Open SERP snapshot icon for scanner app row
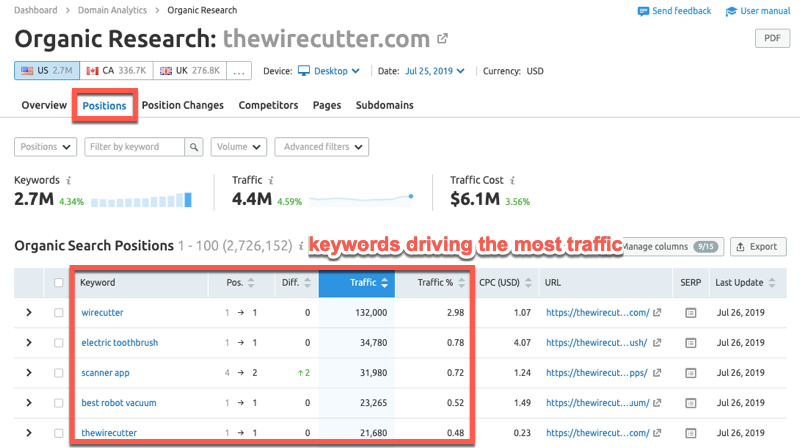The width and height of the screenshot is (800, 448). pyautogui.click(x=690, y=373)
